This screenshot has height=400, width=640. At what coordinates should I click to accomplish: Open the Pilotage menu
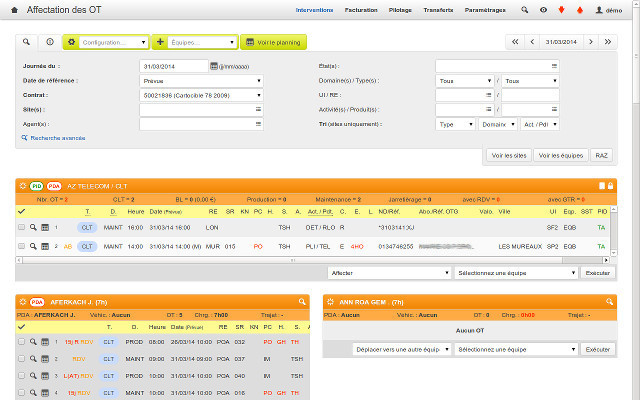point(400,10)
